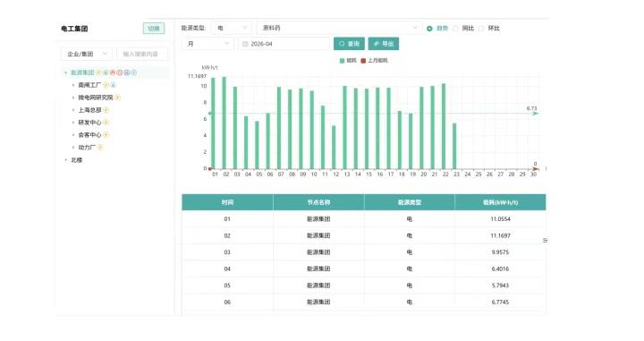Select the 环比 radio option
This screenshot has width=644, height=341.
[481, 29]
